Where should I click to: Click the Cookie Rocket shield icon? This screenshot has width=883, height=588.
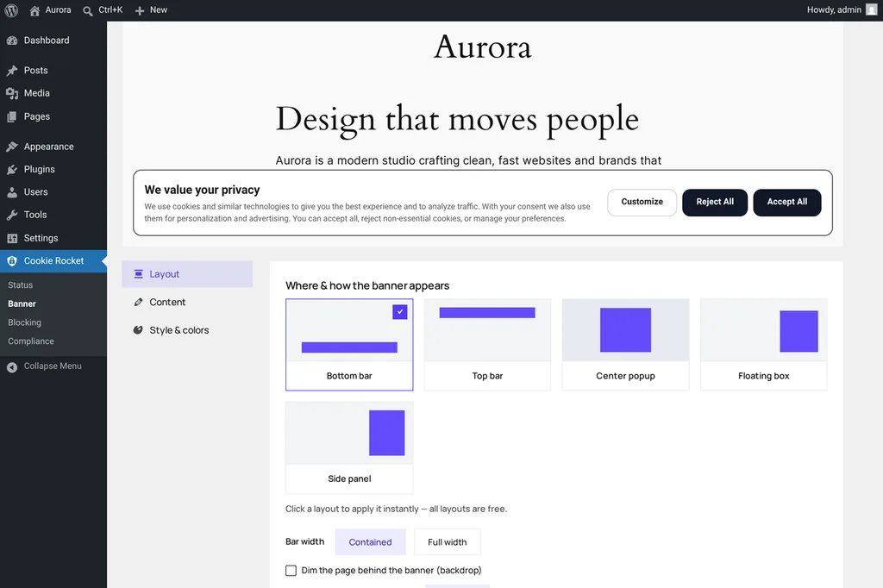tap(12, 260)
